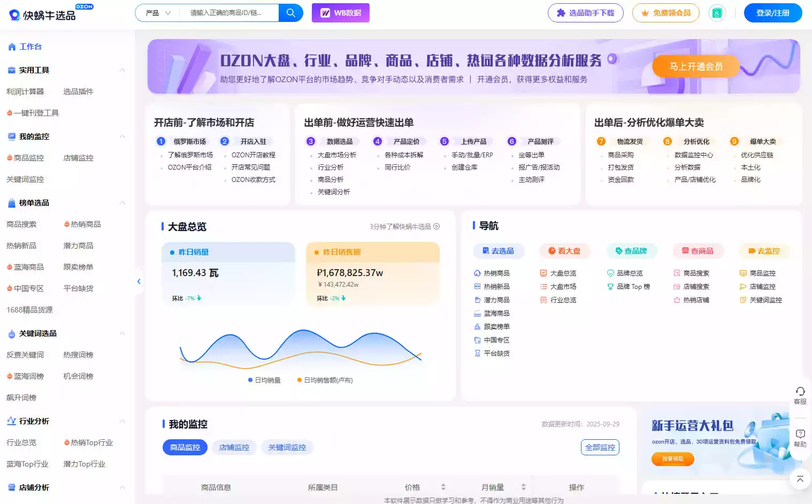812x504 pixels.
Task: Click the 中国专区 icon in navigation
Action: [477, 340]
